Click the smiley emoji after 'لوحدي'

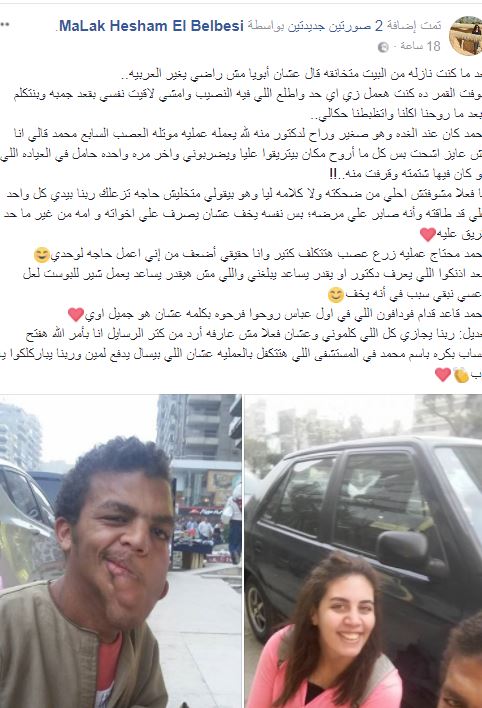coord(42,255)
